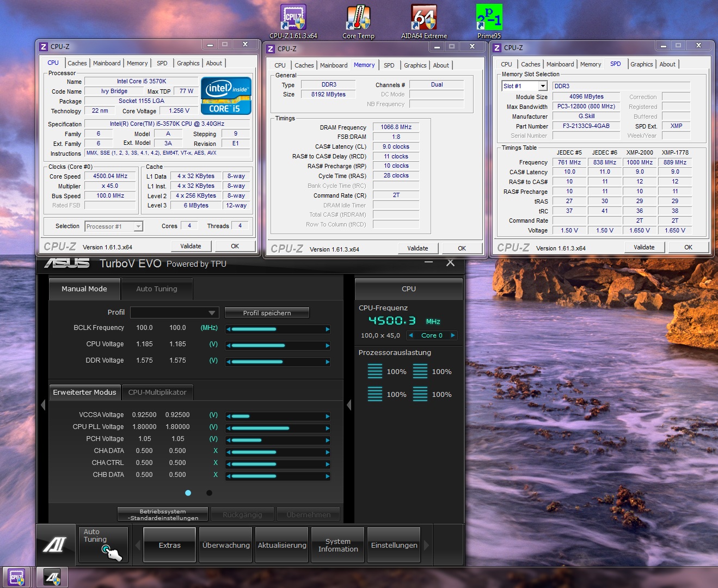Open the Profil dropdown

coord(174,313)
